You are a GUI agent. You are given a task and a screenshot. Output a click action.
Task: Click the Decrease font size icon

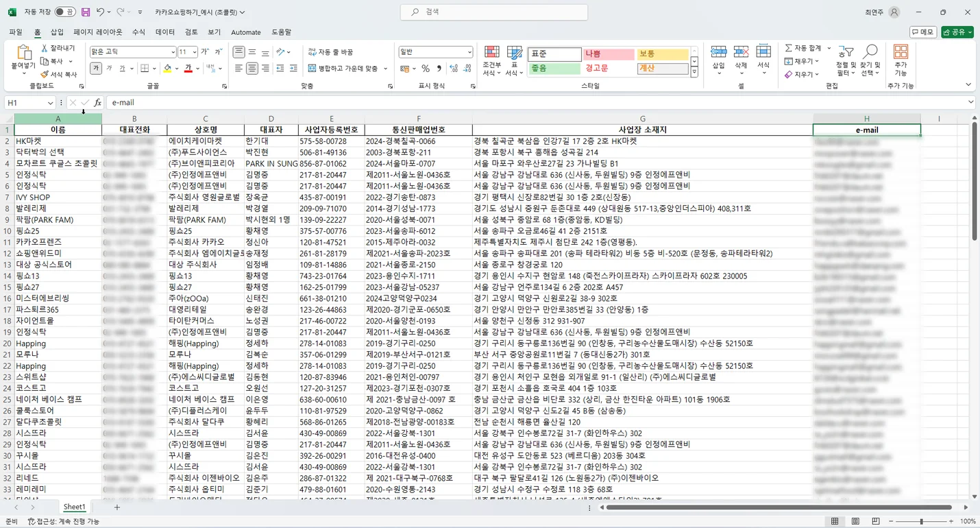[219, 52]
